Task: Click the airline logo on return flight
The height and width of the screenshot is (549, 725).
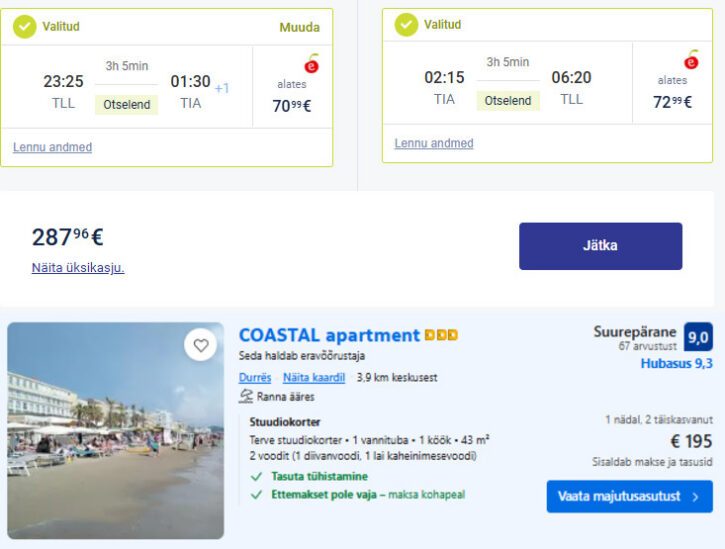Action: (692, 60)
